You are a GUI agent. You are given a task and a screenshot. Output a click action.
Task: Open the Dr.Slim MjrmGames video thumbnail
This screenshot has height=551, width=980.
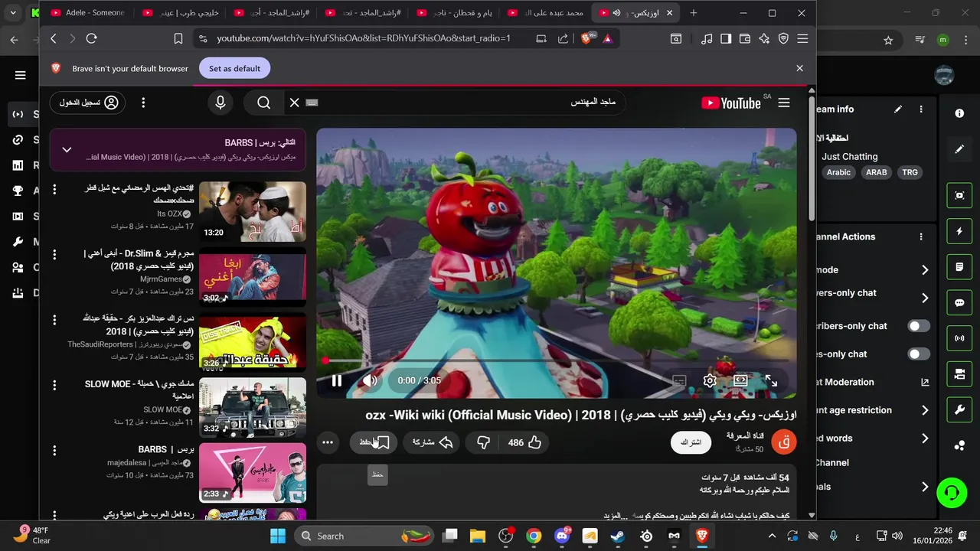pos(253,276)
